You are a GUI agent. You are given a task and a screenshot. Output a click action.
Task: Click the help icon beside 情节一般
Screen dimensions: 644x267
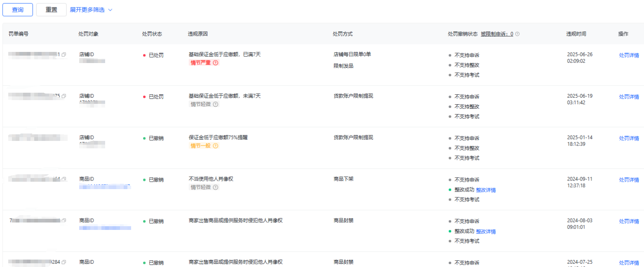(215, 146)
